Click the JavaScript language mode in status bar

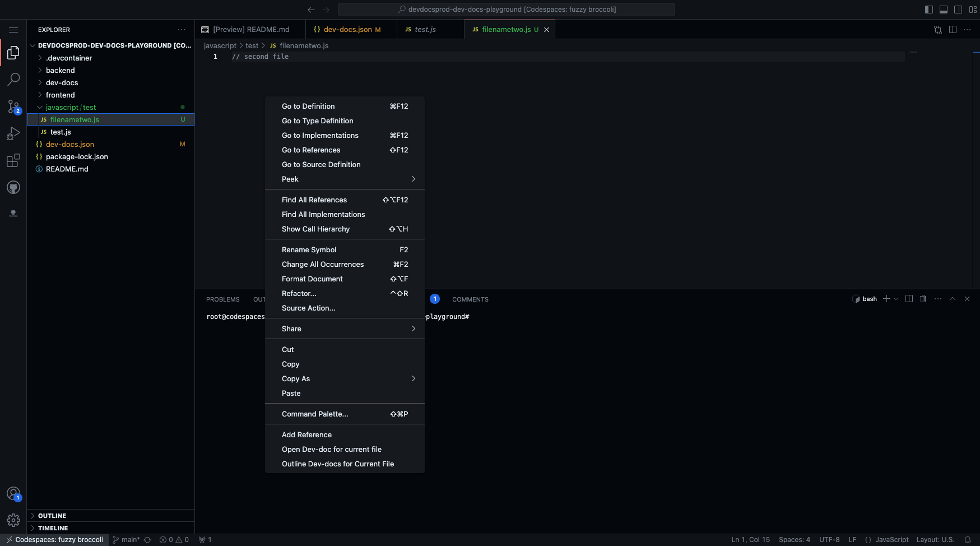point(891,540)
